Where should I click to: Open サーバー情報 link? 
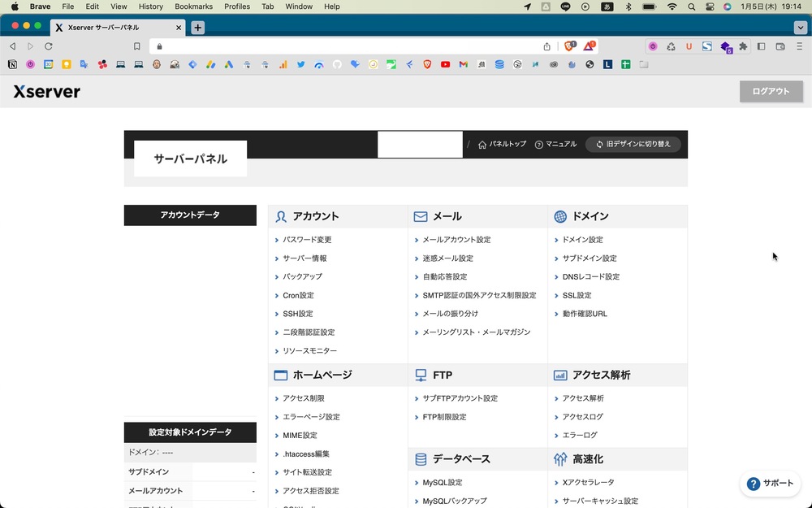pyautogui.click(x=304, y=258)
